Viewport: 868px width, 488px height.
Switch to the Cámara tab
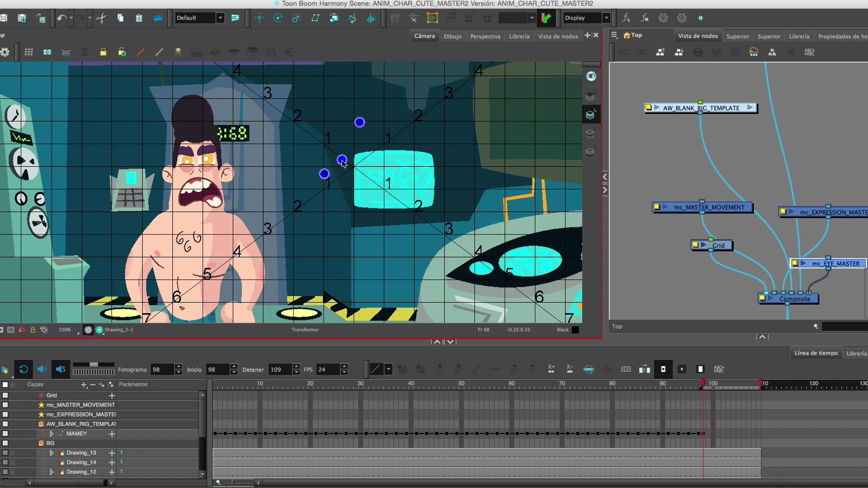coord(425,36)
